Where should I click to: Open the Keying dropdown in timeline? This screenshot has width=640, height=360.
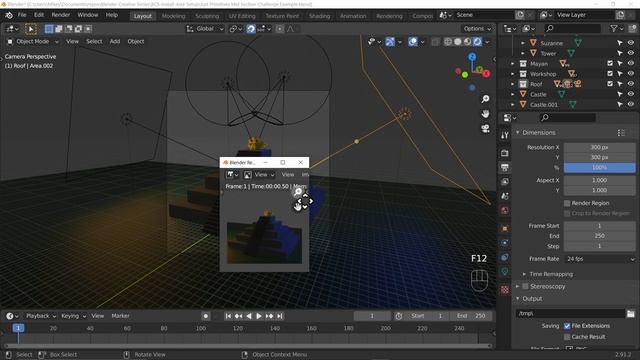[x=73, y=316]
